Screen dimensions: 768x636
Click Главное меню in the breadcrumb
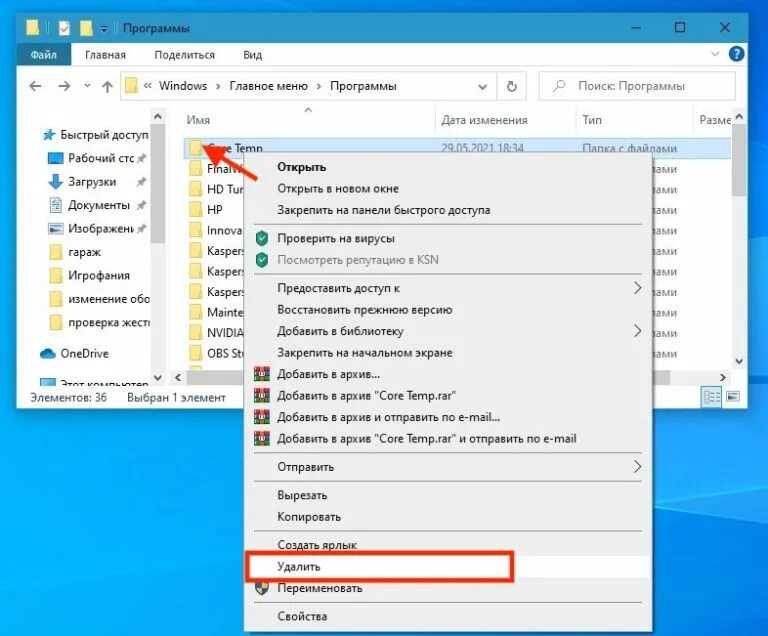coord(268,86)
